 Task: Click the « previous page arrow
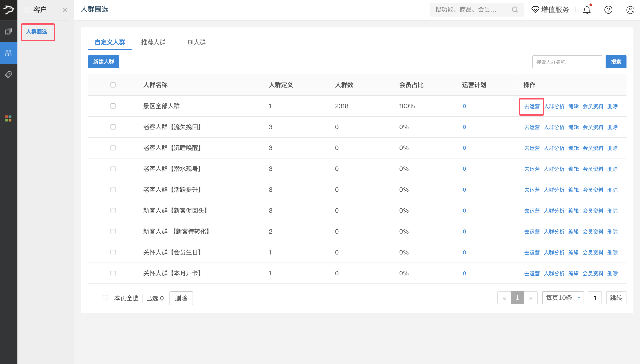(x=504, y=298)
